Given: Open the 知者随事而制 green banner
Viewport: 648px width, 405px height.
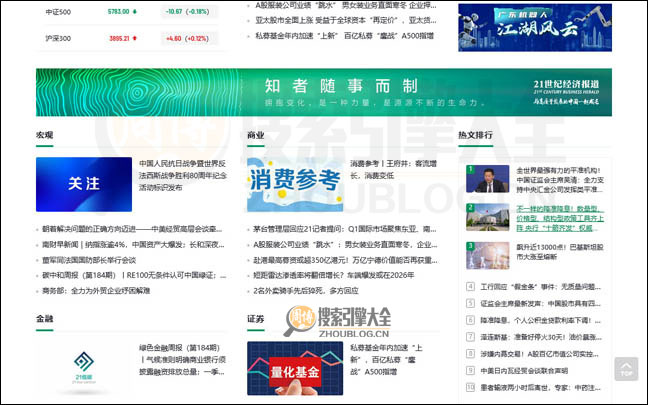Looking at the screenshot, I should coord(324,92).
